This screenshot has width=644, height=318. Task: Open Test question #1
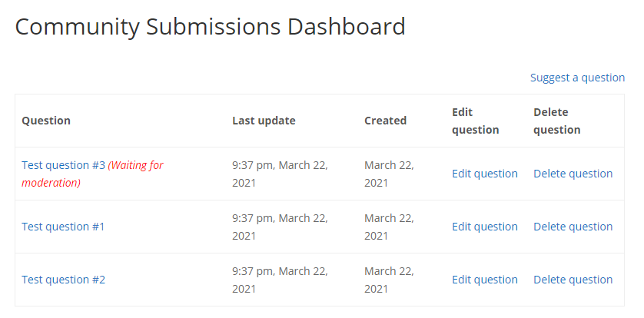coord(63,227)
